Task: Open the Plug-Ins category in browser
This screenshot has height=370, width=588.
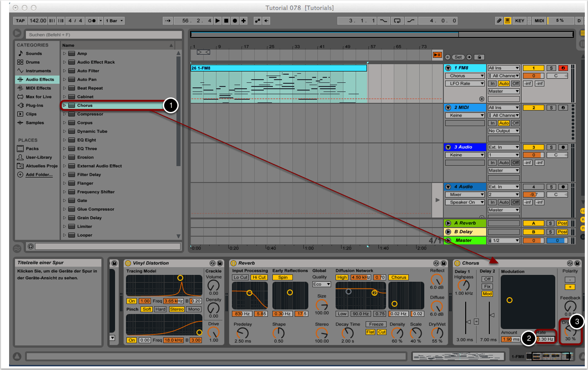Action: 35,105
